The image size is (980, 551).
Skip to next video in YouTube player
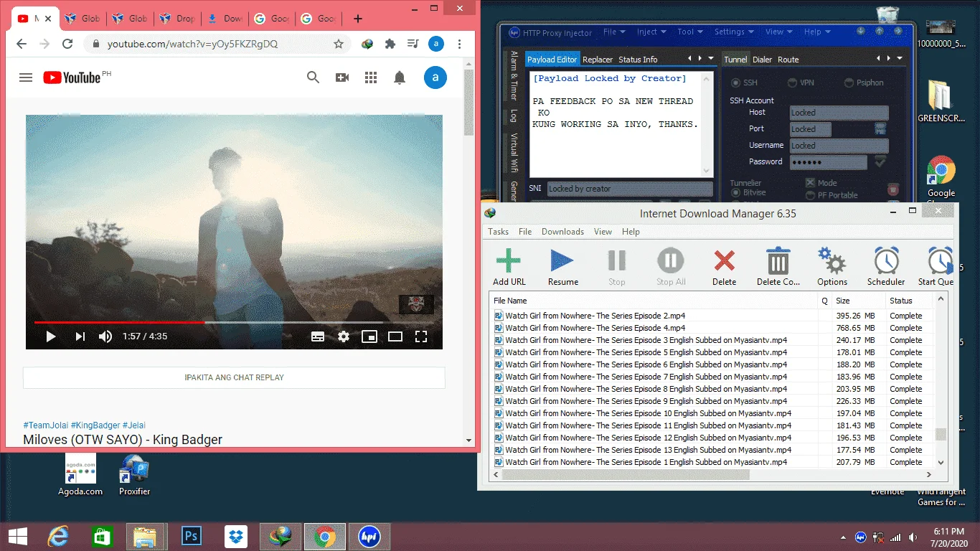(x=80, y=336)
